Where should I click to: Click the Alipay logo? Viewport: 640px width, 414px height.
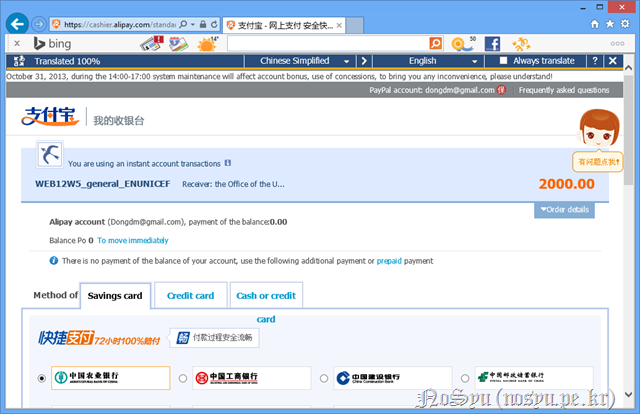(x=49, y=119)
